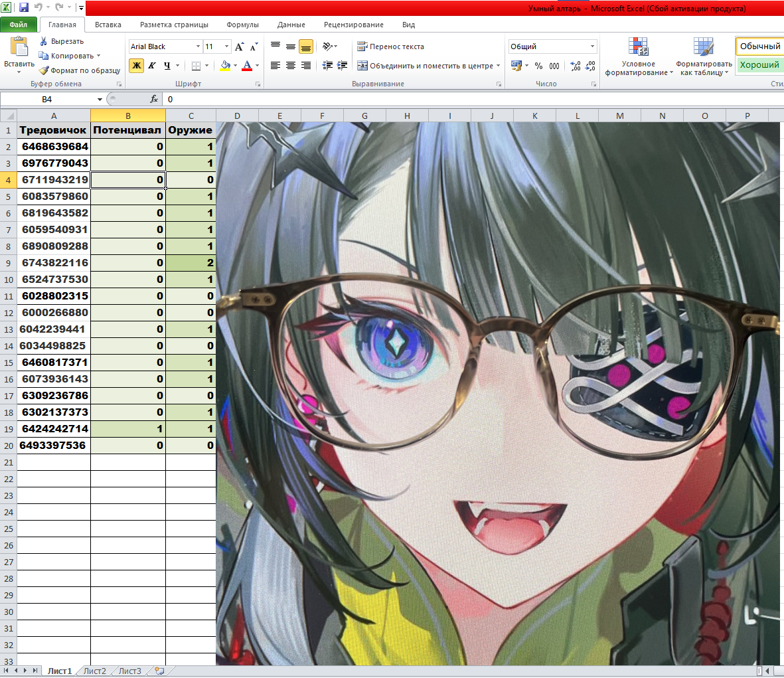
Task: Toggle bottom vertical alignment
Action: (306, 46)
